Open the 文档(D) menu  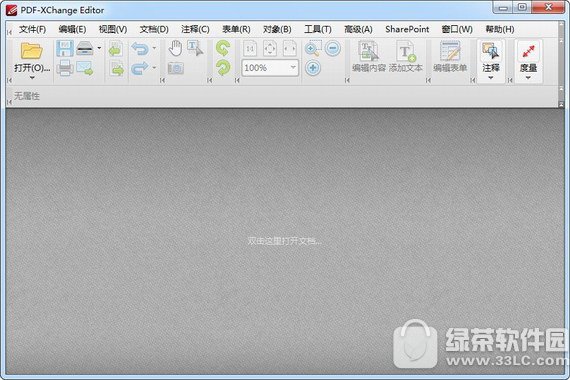154,29
